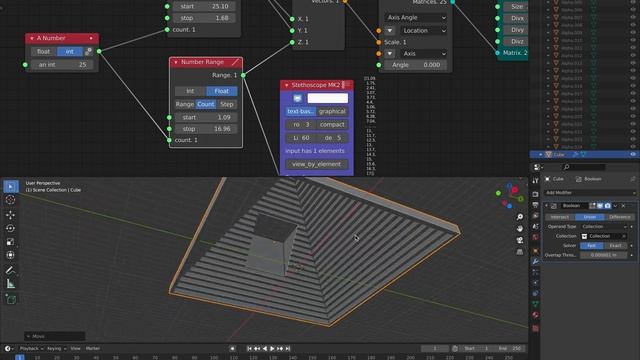This screenshot has height=360, width=640.
Task: Click the Overlap Threshold value field
Action: 604,255
